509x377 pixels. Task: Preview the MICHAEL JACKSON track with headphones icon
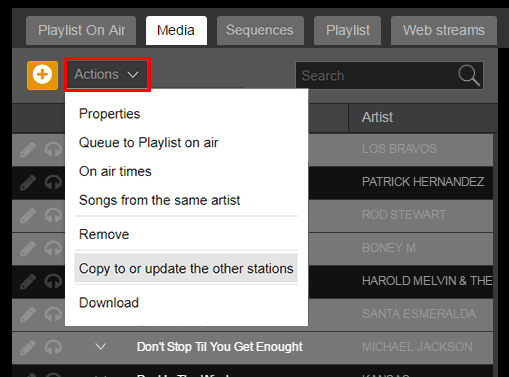click(x=53, y=347)
